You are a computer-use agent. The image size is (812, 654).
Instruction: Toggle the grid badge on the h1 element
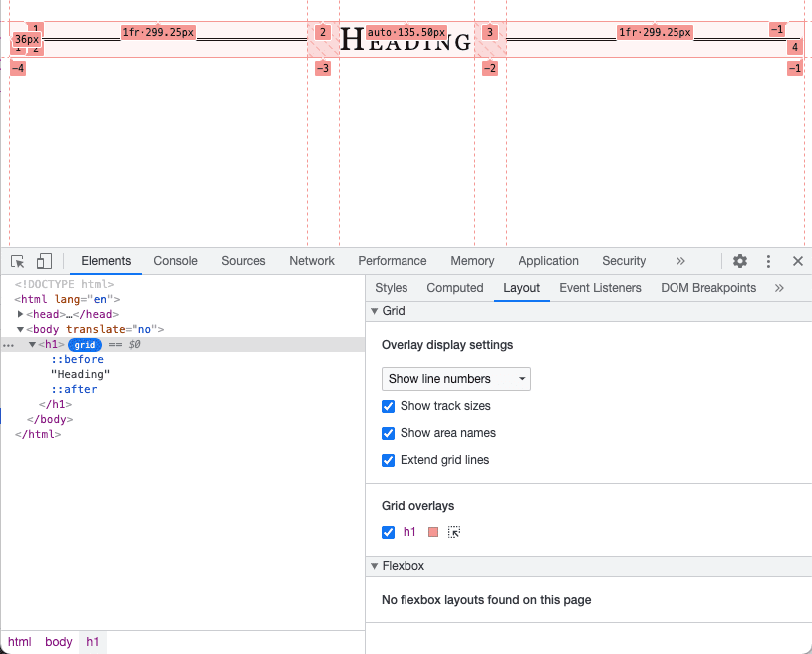pos(84,344)
